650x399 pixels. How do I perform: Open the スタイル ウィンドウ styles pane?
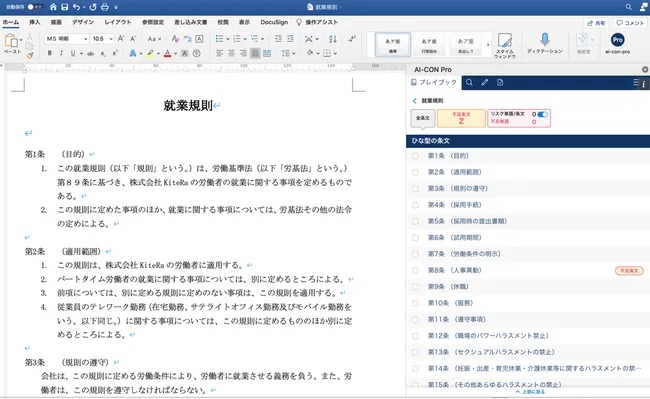click(504, 45)
